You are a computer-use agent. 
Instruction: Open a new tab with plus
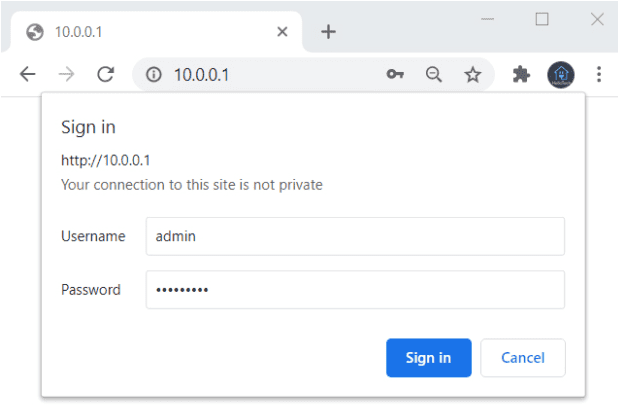click(328, 31)
